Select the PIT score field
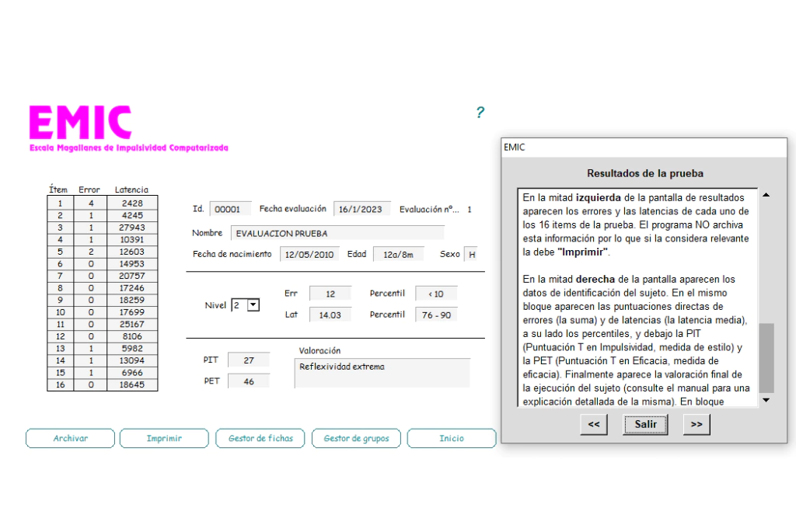Screen dimensions: 796x532 pyautogui.click(x=249, y=360)
